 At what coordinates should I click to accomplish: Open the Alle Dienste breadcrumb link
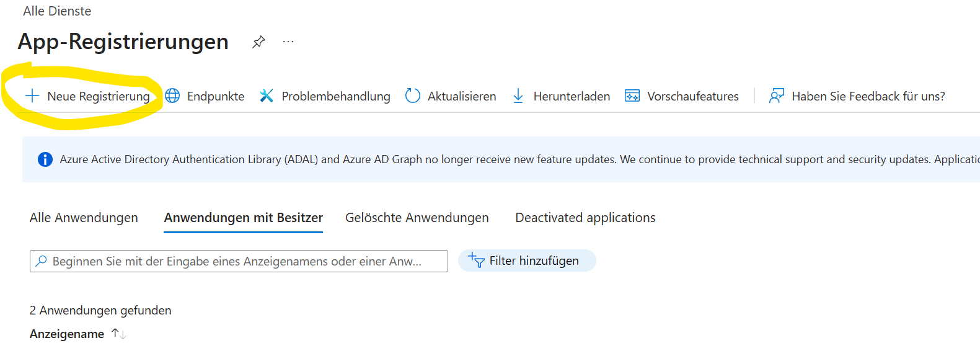57,11
